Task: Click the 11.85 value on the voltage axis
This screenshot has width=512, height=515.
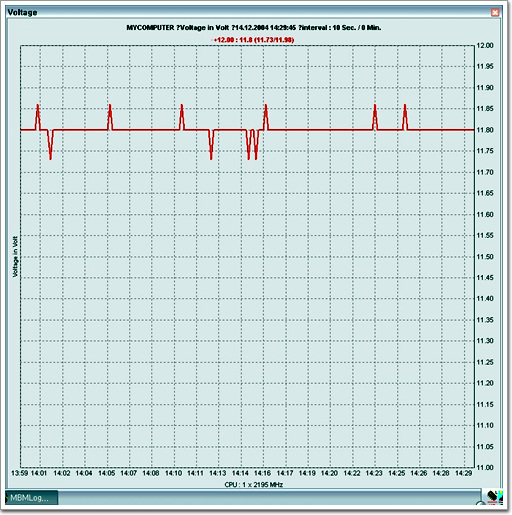Action: point(485,109)
